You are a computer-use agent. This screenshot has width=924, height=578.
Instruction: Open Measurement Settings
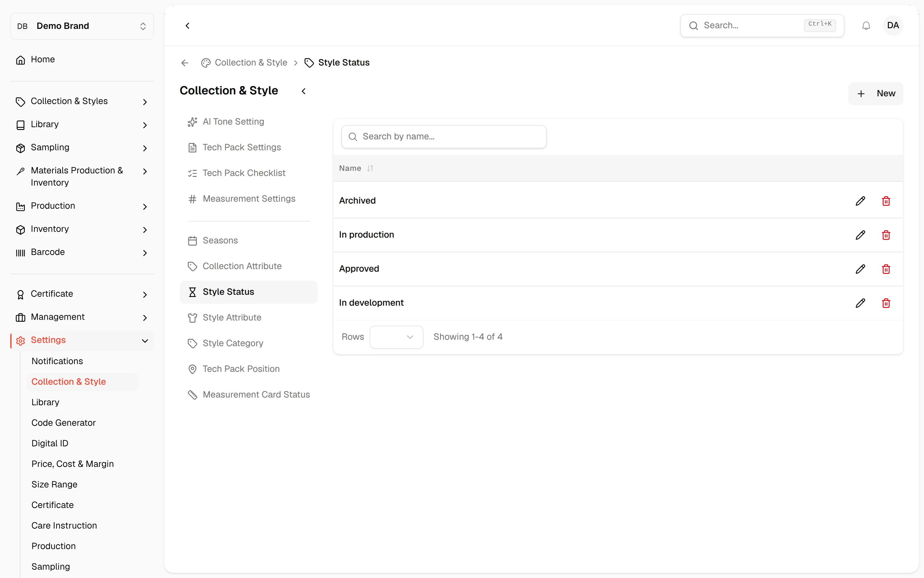248,199
